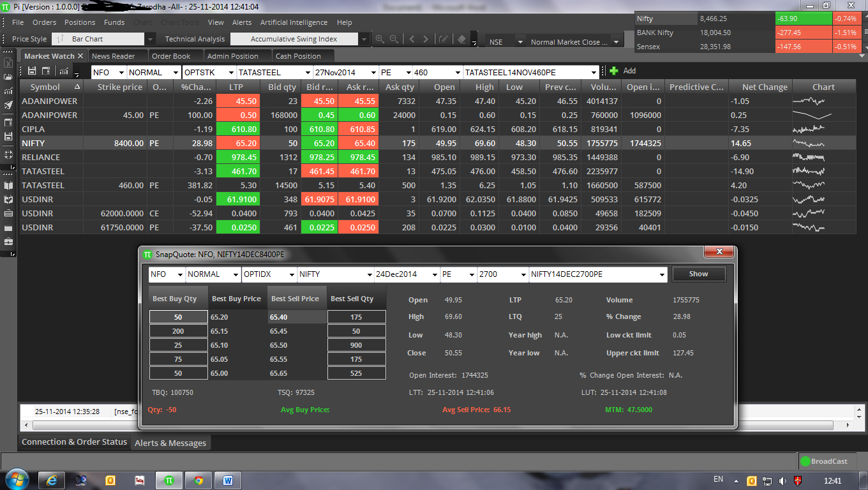Select the RELIANCE row in Market Watch
This screenshot has height=490, width=868.
point(437,157)
